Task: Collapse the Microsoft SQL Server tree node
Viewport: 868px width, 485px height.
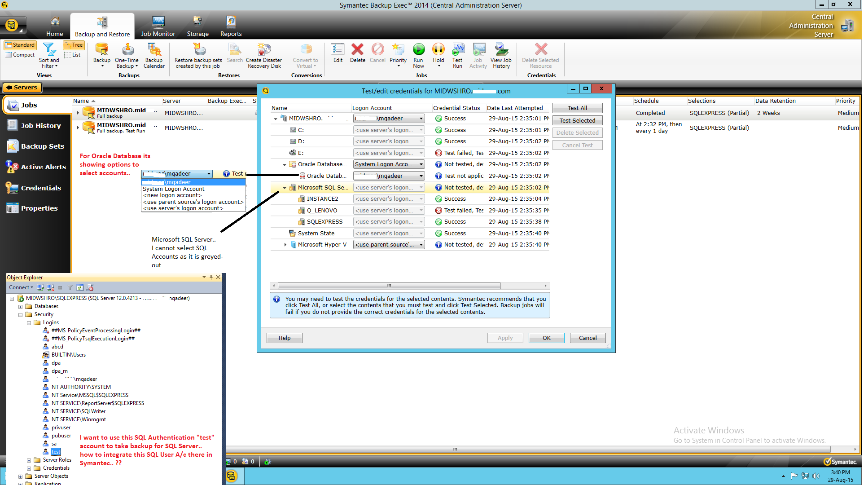Action: 285,188
